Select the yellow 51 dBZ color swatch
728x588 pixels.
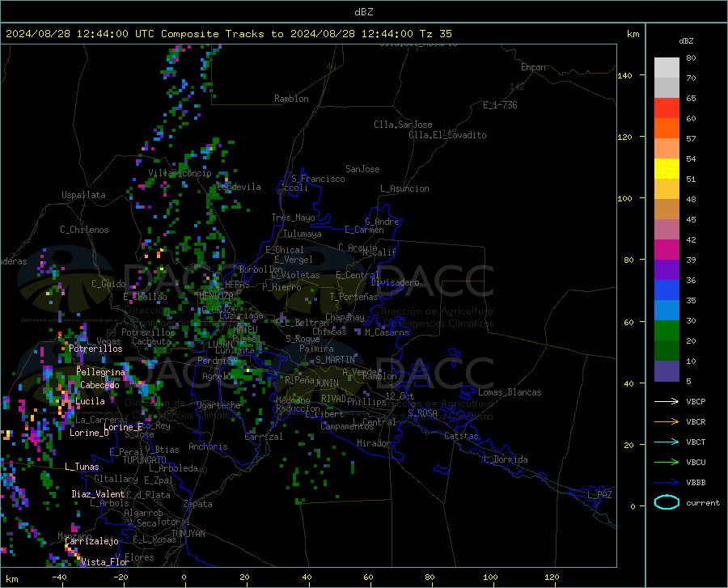(667, 169)
